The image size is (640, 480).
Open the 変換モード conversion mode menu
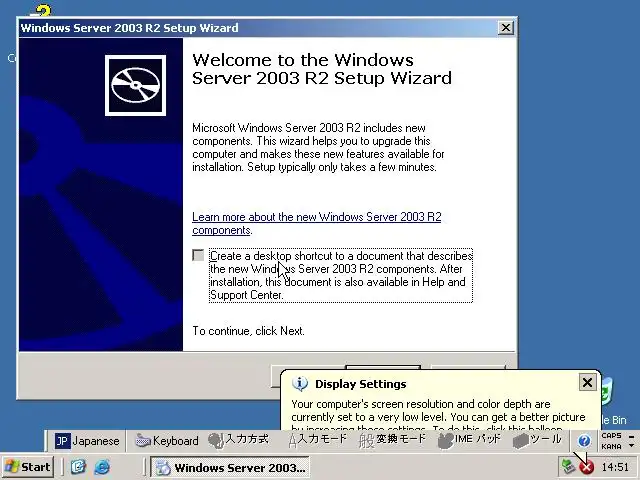(393, 440)
